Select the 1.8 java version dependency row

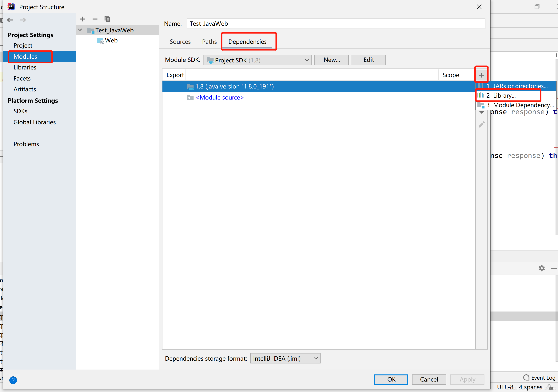click(x=319, y=86)
